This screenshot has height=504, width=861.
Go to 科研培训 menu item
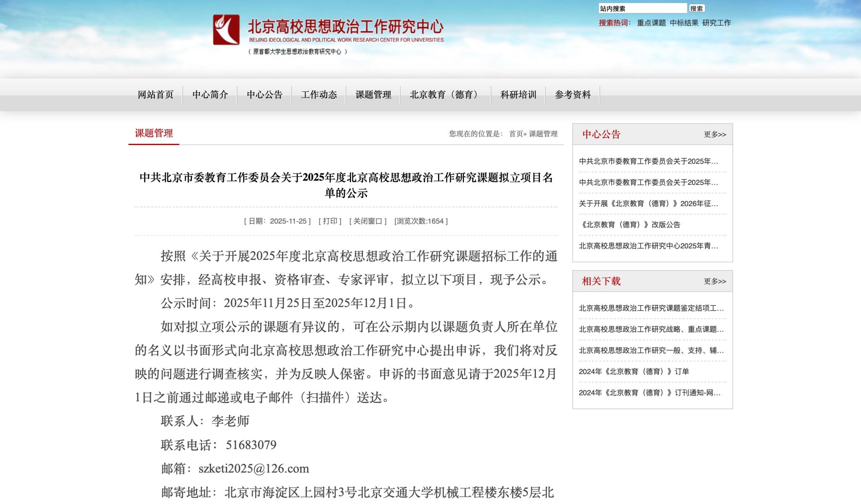click(x=518, y=95)
